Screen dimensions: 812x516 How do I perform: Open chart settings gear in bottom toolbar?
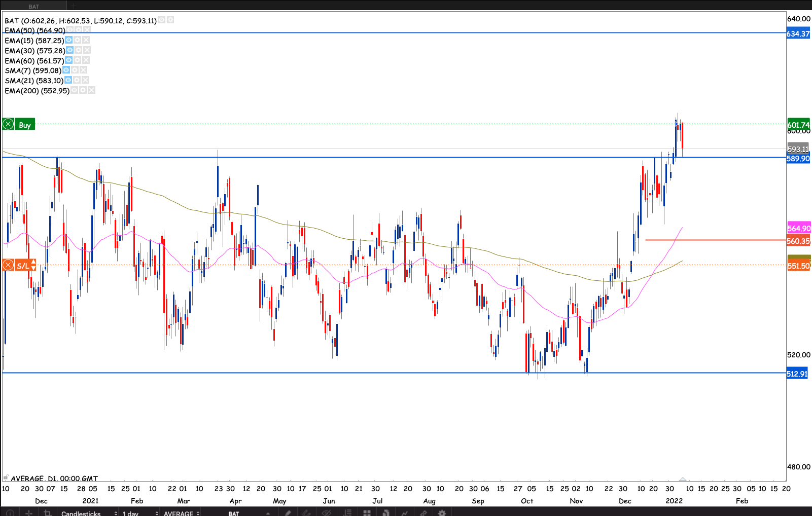point(442,513)
